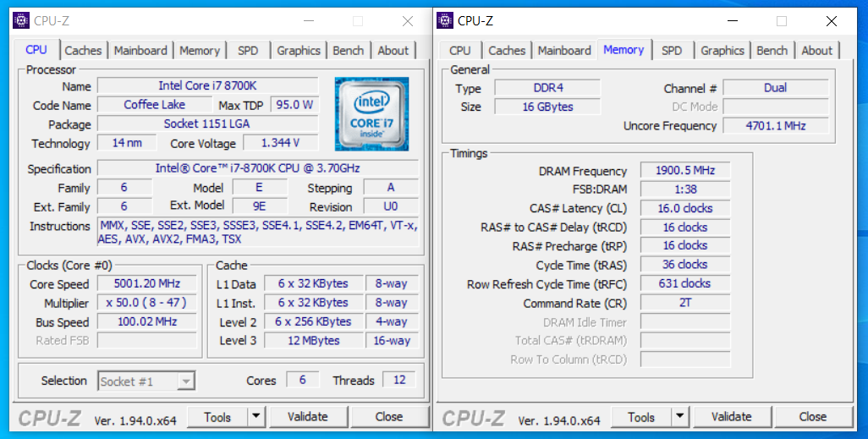Click Validate button in left window
This screenshot has height=439, width=868.
point(308,417)
